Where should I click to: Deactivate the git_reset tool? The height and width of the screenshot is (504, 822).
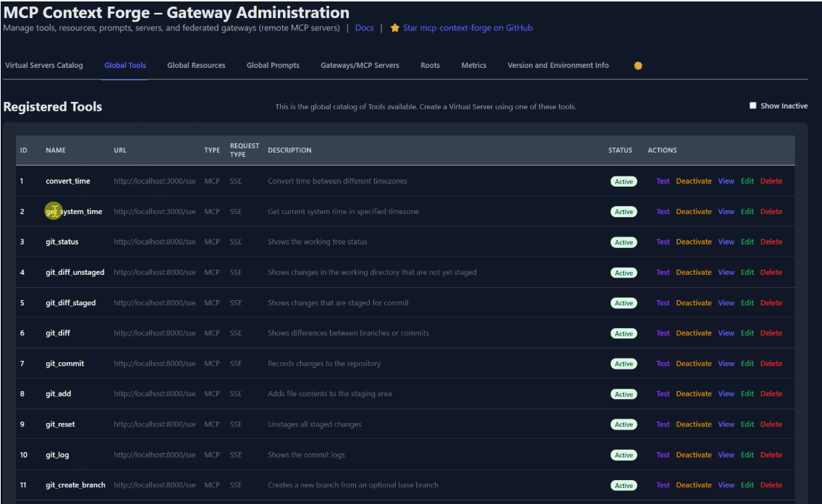pos(693,424)
